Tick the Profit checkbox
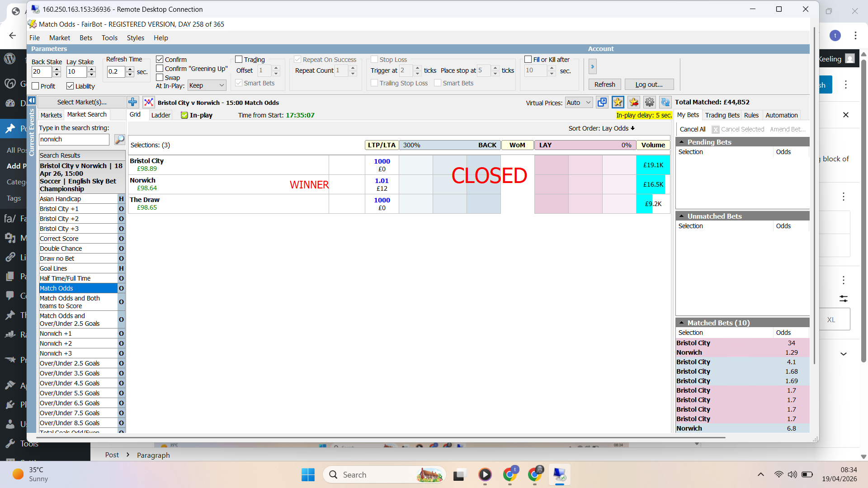868x488 pixels. tap(36, 86)
